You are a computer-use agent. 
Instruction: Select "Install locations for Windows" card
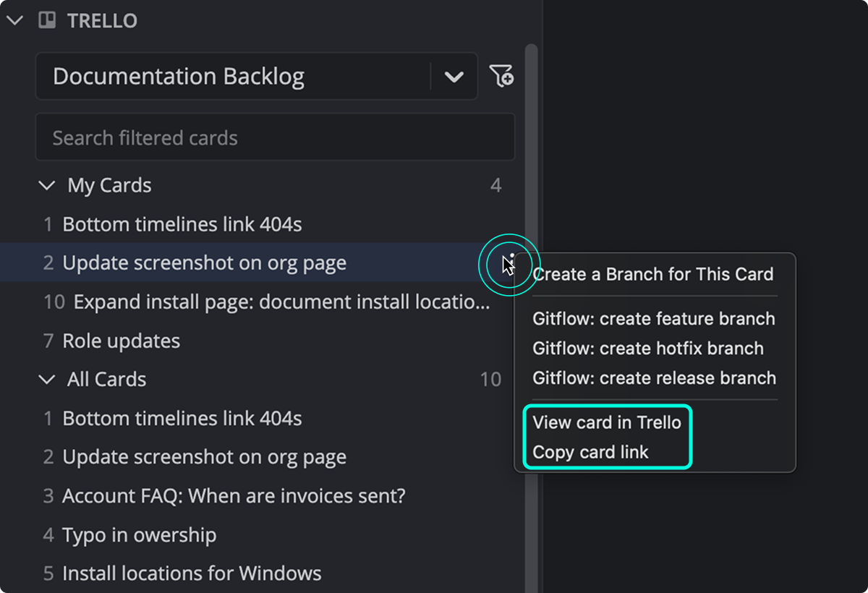click(192, 573)
